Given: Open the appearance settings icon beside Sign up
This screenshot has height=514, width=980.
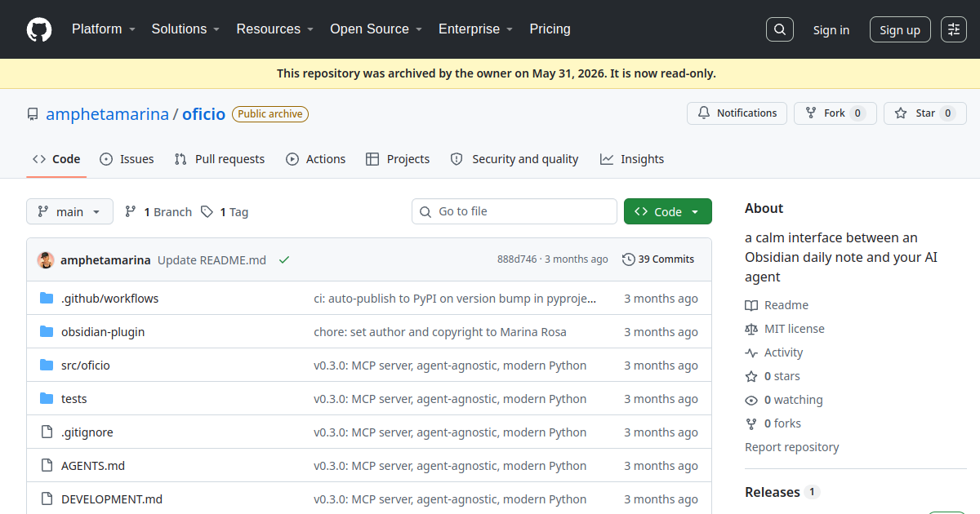Looking at the screenshot, I should click(954, 29).
